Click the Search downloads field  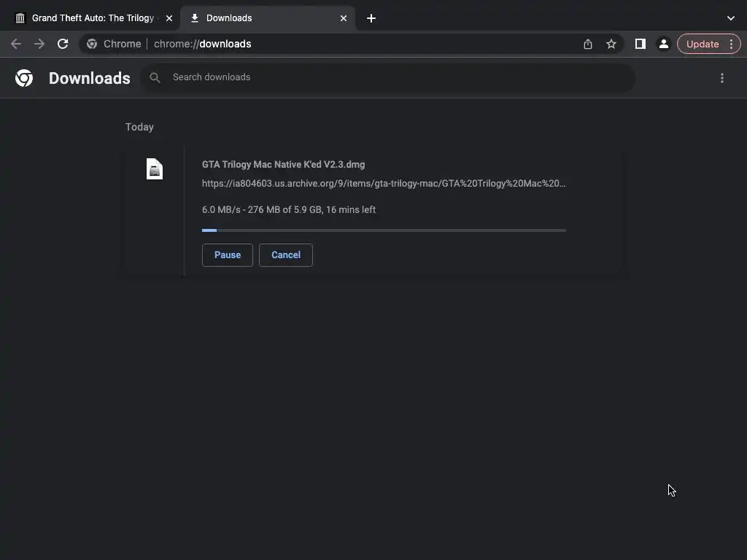point(388,77)
